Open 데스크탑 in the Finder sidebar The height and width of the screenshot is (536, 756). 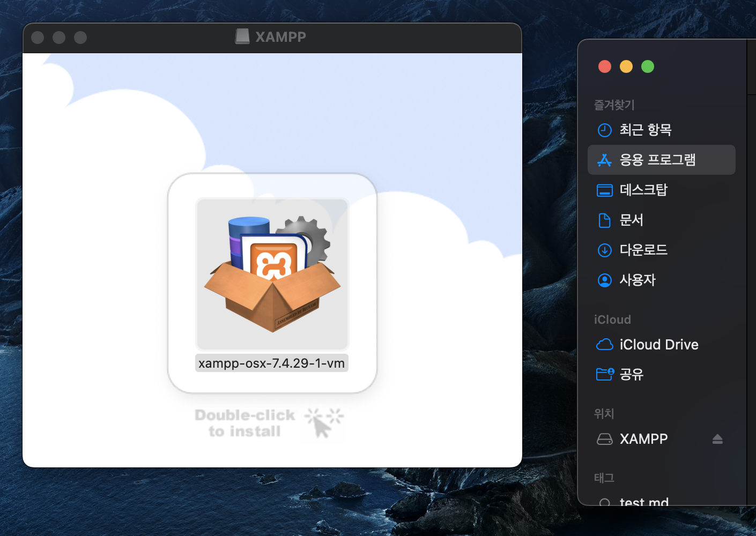pos(661,190)
